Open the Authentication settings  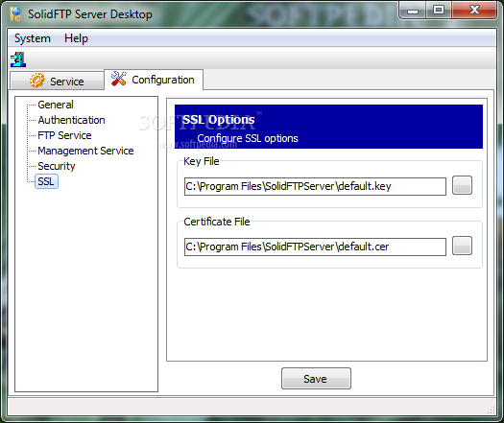pos(71,120)
